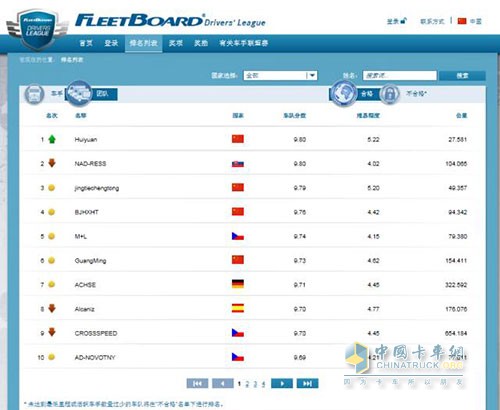Click the Spanish flag in Alcaniz row
This screenshot has height=410, width=500.
[238, 308]
